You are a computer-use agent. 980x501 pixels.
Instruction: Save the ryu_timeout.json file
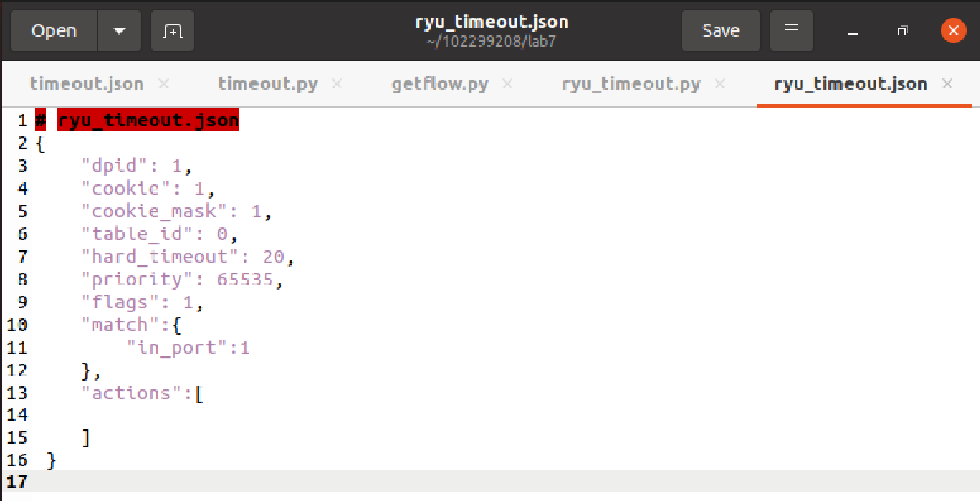[720, 30]
